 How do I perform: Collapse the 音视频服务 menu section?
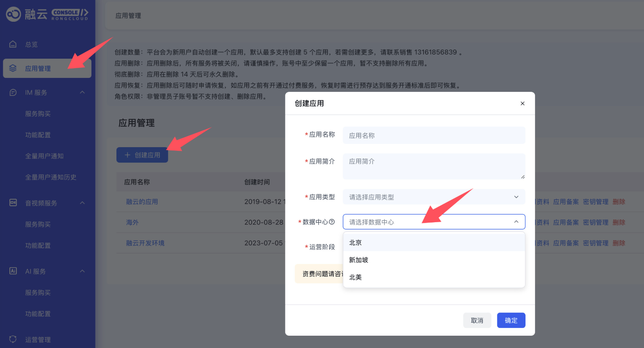(82, 203)
